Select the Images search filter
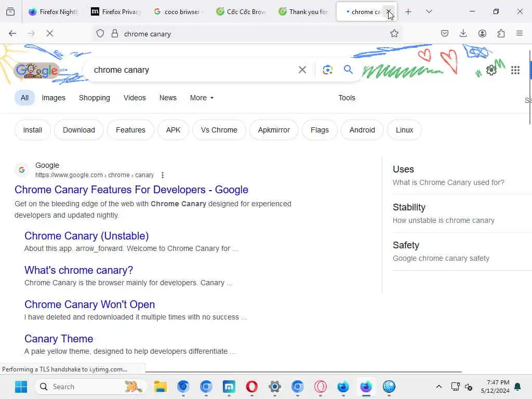This screenshot has width=532, height=399. pyautogui.click(x=54, y=98)
